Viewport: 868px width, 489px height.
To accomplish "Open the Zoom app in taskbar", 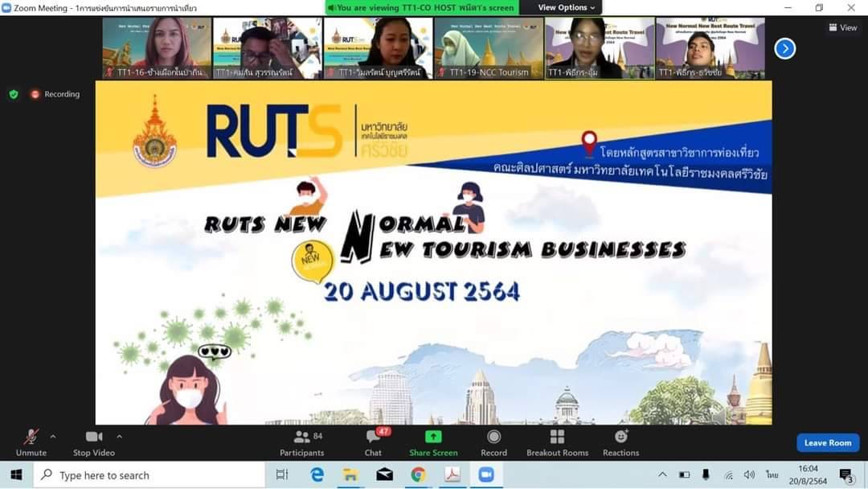I will (486, 475).
